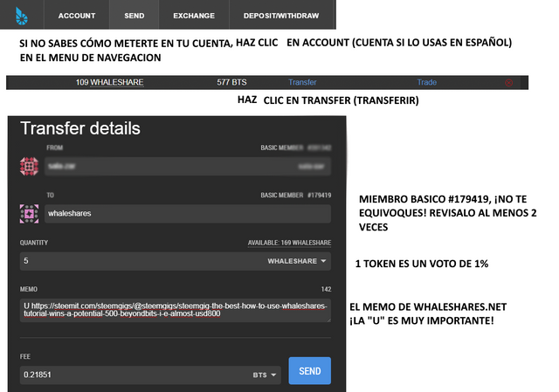Screen dimensions: 559x392
Task: Open the ACCOUNT menu item
Action: [x=77, y=16]
